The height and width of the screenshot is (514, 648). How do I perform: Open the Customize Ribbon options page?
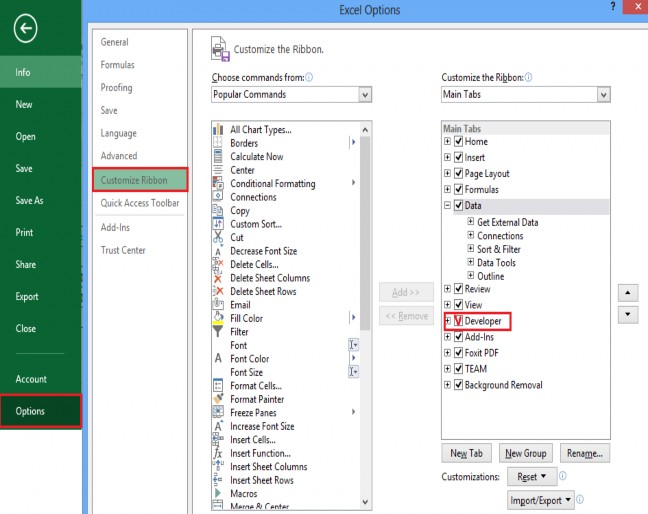point(140,180)
